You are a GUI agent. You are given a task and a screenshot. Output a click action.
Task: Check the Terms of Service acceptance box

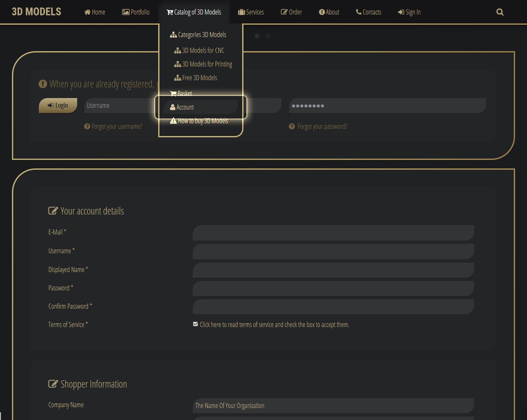coord(195,324)
